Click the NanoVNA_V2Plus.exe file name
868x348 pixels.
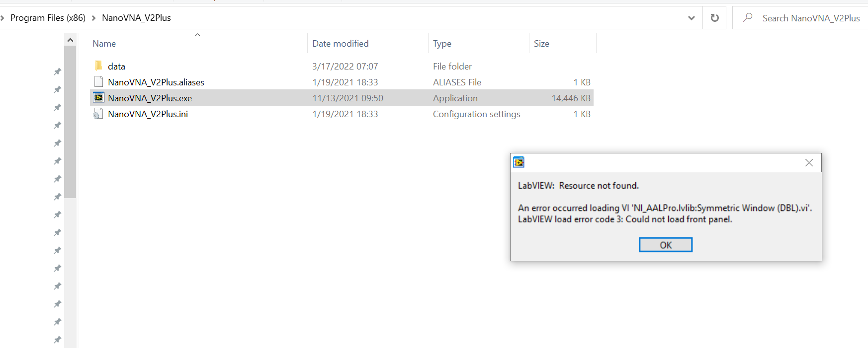pyautogui.click(x=150, y=98)
